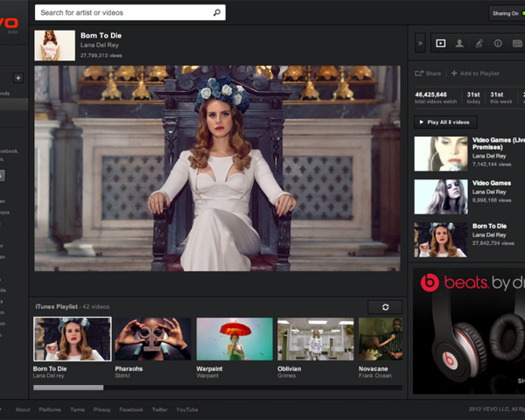
Task: Open the info tab icon
Action: click(498, 43)
